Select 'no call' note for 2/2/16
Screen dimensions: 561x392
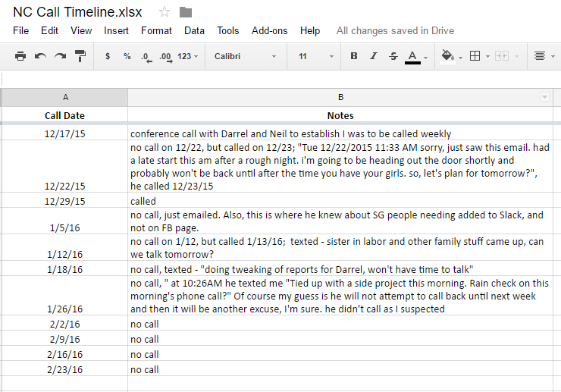(x=340, y=323)
